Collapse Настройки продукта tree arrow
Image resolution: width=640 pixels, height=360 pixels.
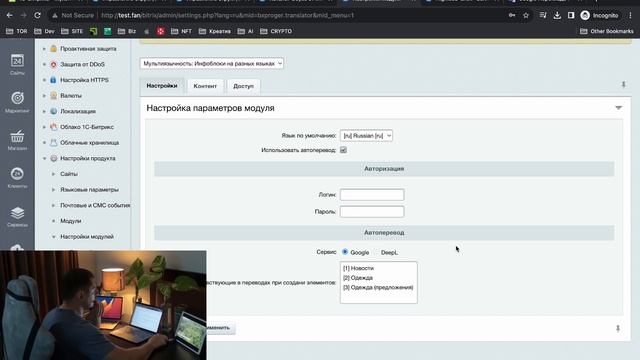click(x=44, y=158)
